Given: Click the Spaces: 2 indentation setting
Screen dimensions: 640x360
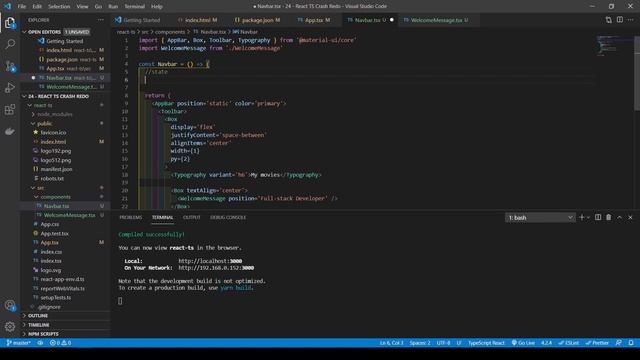Looking at the screenshot, I should pos(420,343).
